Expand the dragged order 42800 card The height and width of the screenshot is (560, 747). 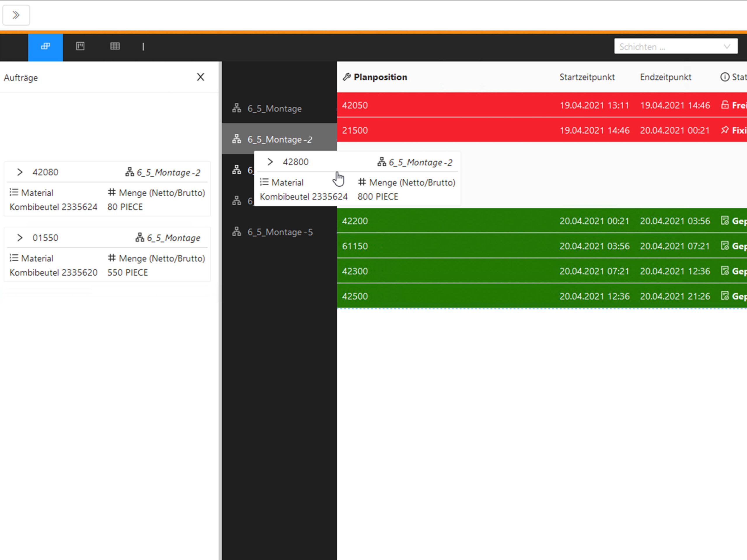pyautogui.click(x=270, y=162)
